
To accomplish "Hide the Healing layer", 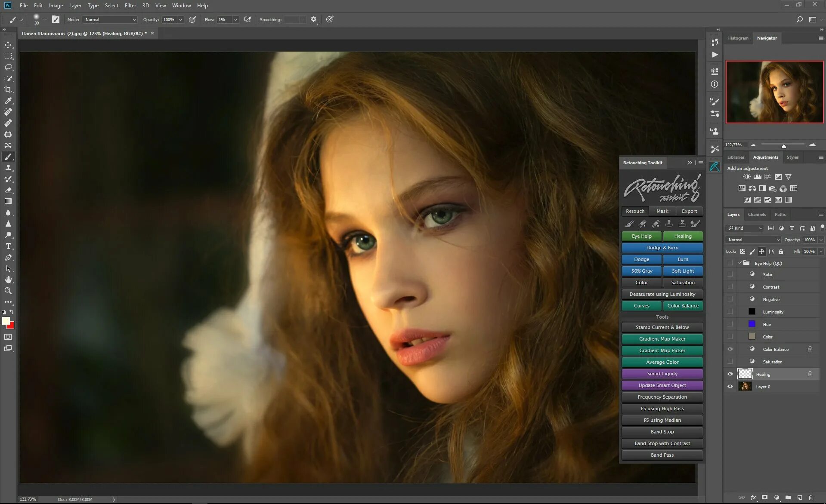I will coord(730,374).
